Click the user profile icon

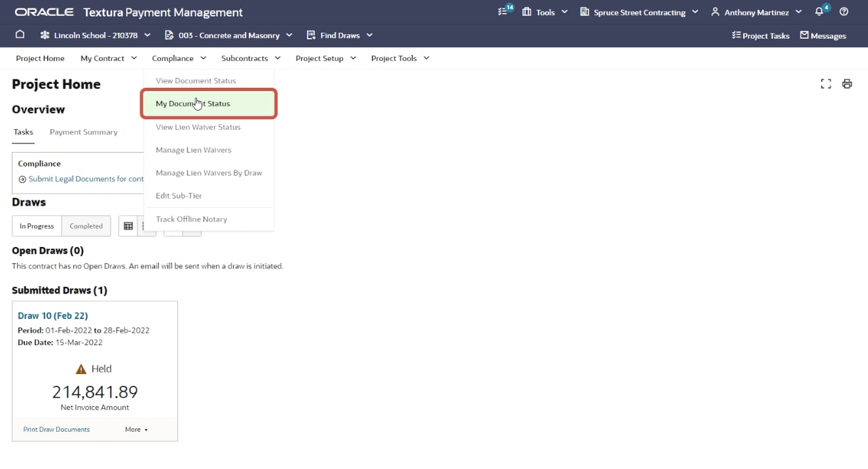click(x=715, y=12)
